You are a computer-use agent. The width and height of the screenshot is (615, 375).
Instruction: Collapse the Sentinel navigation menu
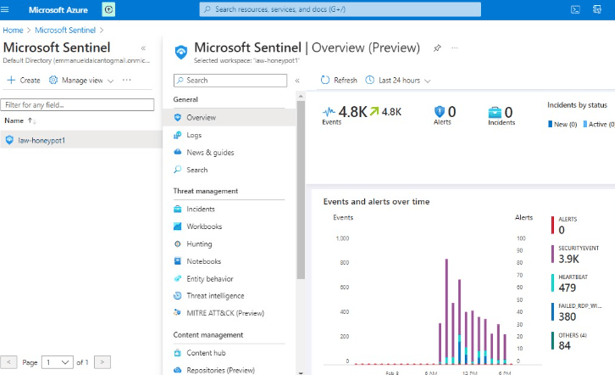tap(297, 80)
